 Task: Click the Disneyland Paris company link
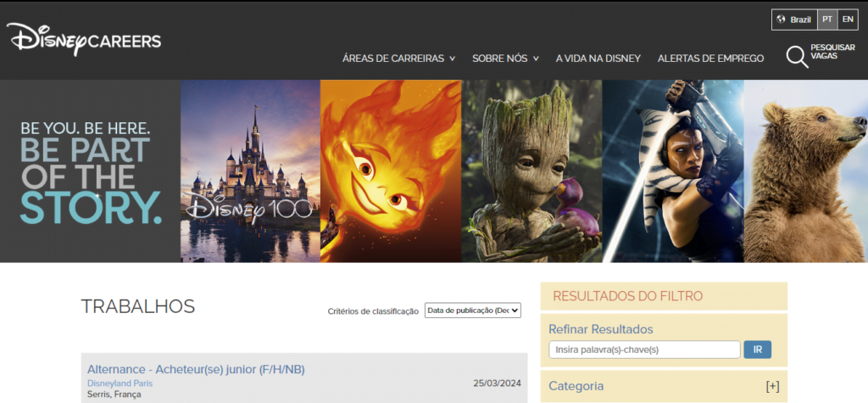(x=120, y=383)
